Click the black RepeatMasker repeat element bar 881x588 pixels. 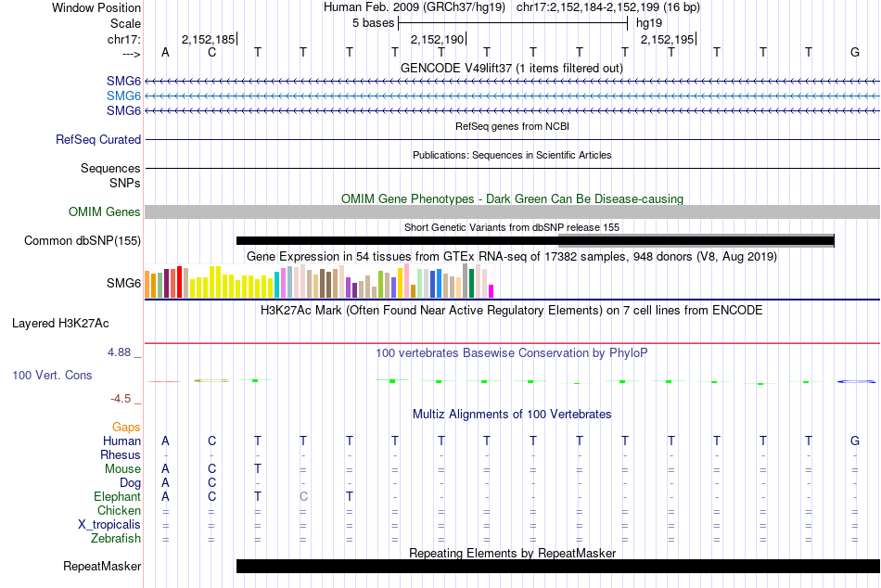pyautogui.click(x=558, y=566)
